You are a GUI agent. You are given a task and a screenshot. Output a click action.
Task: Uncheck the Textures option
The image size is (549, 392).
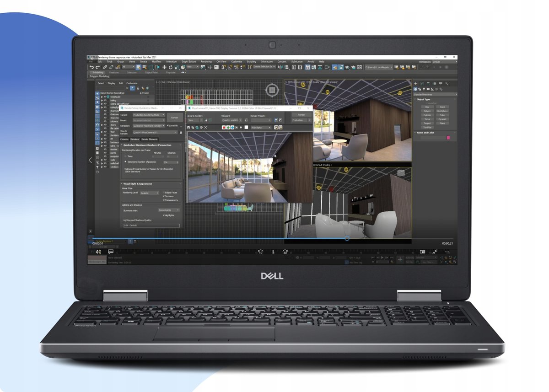(x=164, y=196)
